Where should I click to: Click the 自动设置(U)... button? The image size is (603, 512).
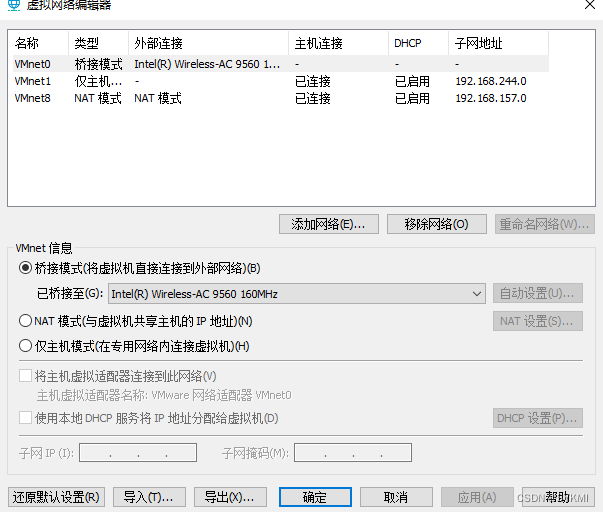pos(538,293)
